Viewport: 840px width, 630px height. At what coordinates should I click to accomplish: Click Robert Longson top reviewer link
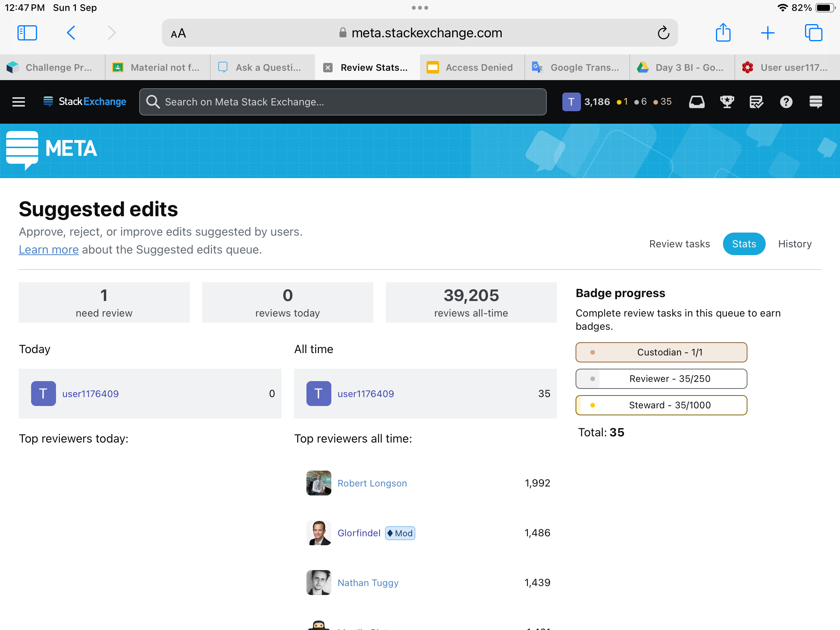(373, 483)
